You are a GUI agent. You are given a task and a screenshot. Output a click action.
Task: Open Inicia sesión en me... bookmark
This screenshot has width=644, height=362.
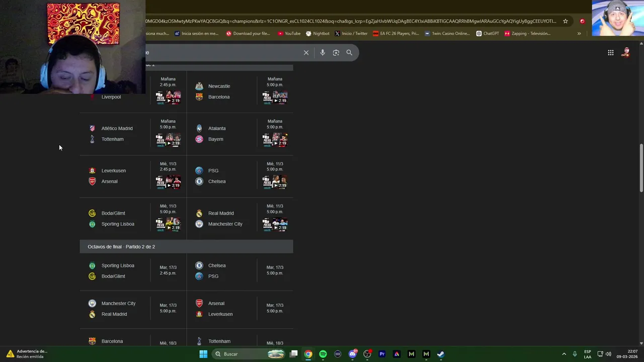196,34
